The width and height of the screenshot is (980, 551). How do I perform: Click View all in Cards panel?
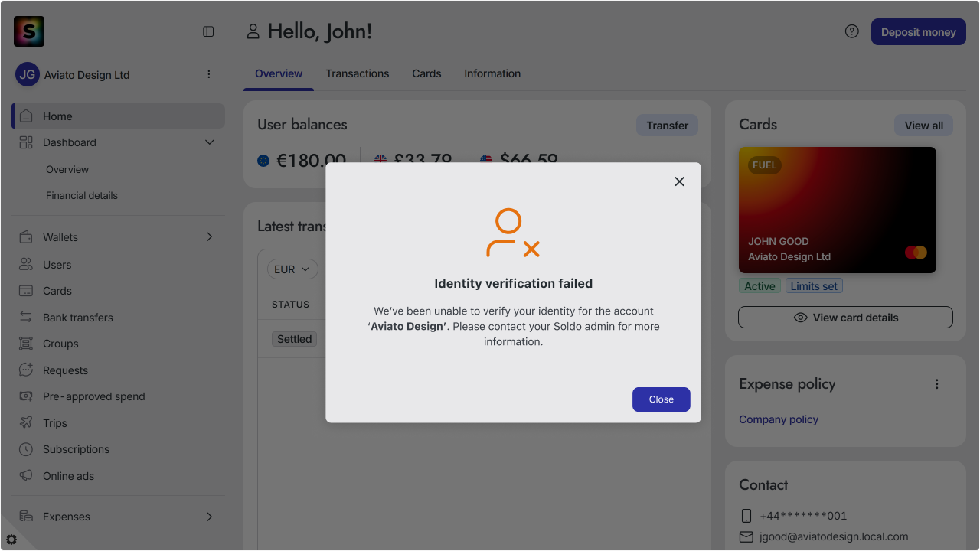[923, 126]
